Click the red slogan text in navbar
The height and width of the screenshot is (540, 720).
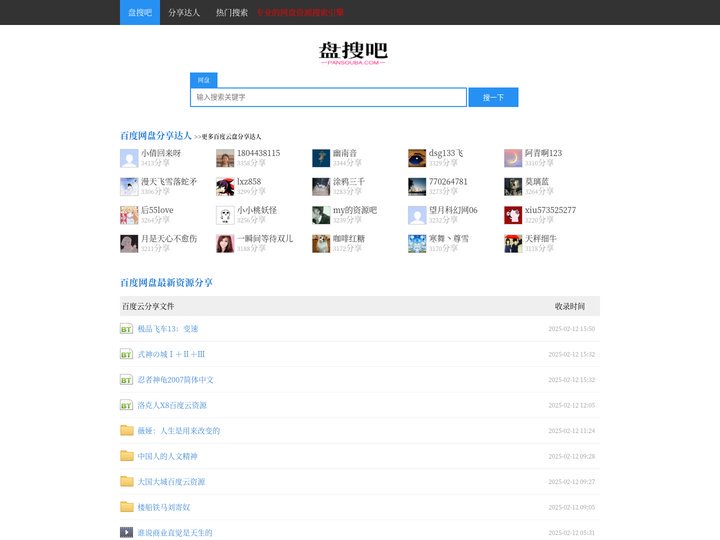300,12
